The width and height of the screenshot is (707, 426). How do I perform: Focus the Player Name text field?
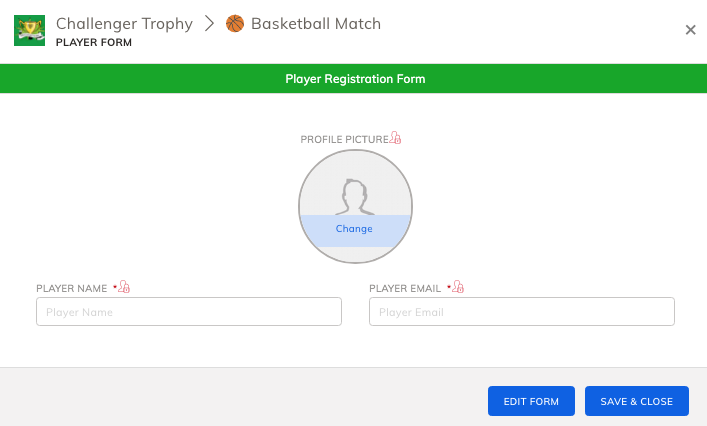click(189, 311)
